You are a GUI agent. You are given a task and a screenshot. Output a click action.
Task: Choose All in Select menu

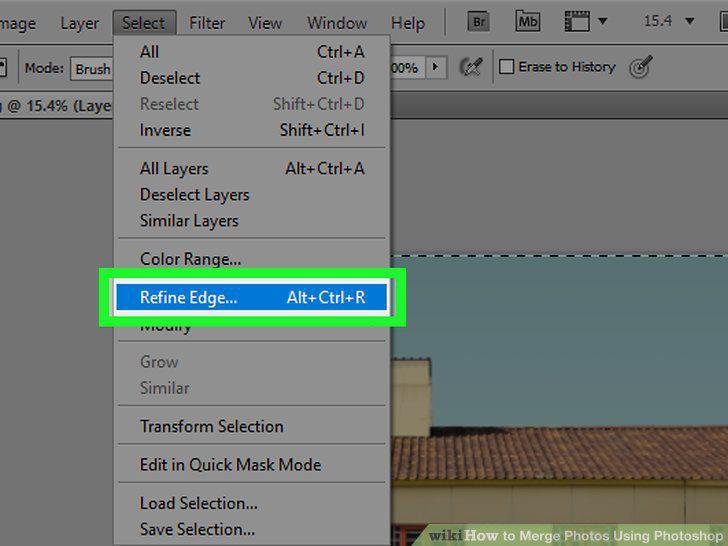click(252, 52)
